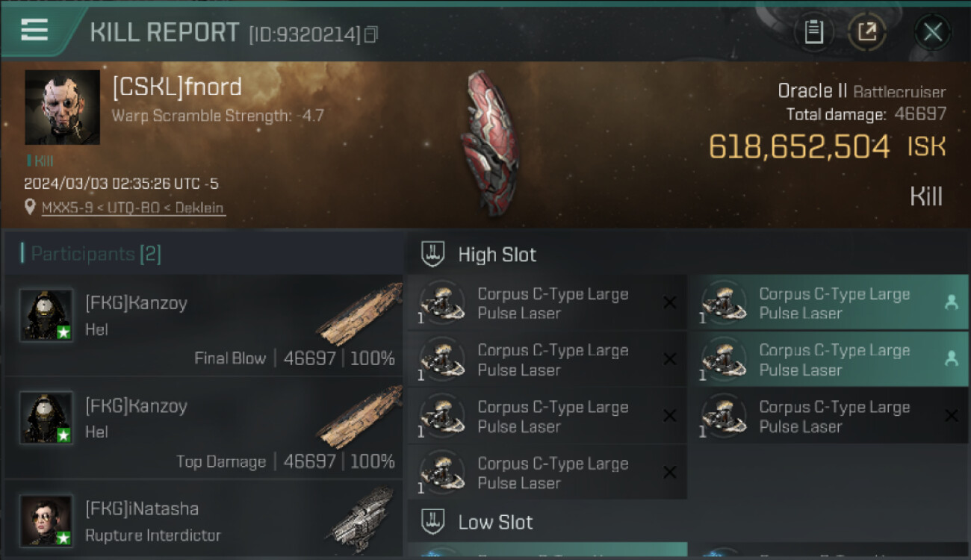Click the share export icon
This screenshot has height=560, width=971.
click(x=867, y=32)
